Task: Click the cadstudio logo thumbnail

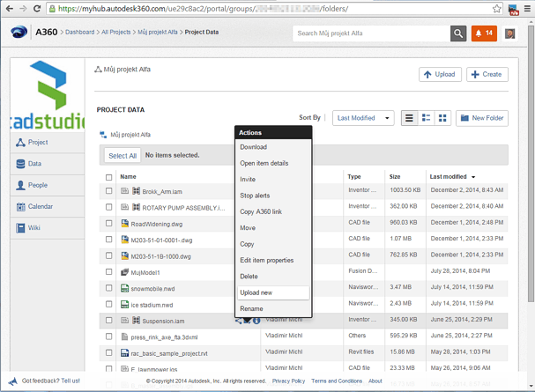Action: (48, 96)
